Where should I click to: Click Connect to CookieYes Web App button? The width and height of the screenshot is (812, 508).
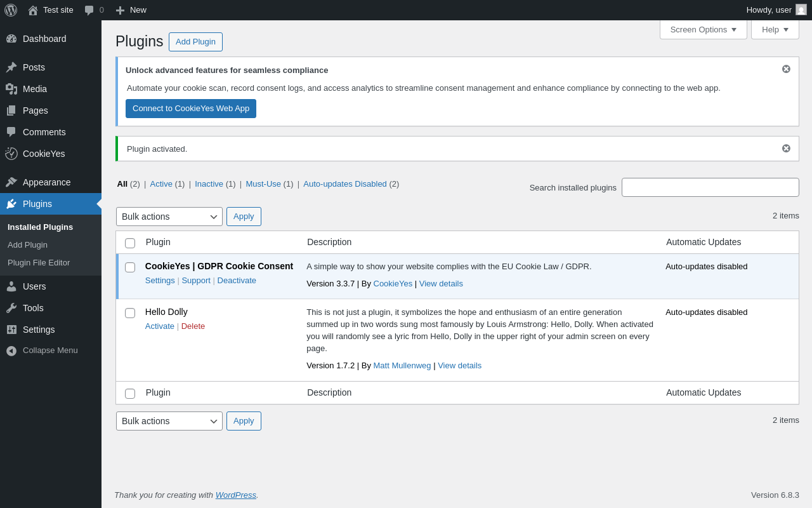coord(191,109)
